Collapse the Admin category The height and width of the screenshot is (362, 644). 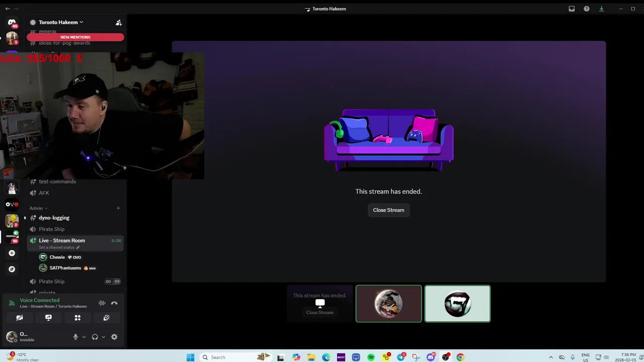pyautogui.click(x=38, y=208)
